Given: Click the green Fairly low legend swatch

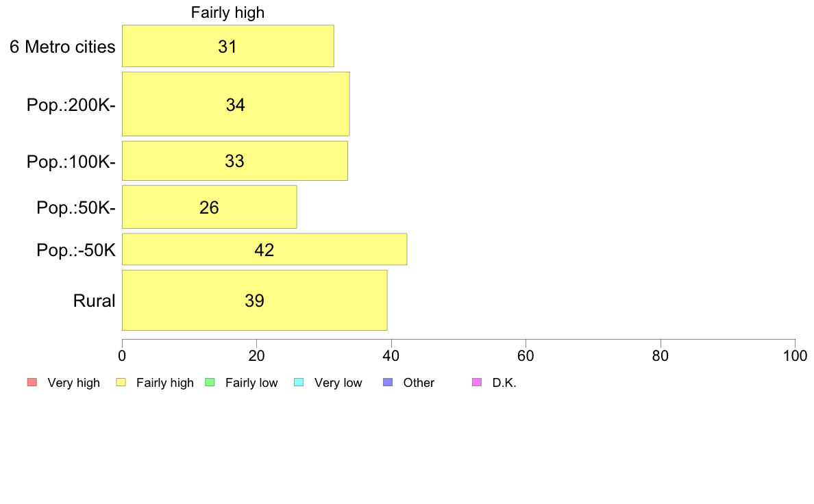Looking at the screenshot, I should (210, 383).
